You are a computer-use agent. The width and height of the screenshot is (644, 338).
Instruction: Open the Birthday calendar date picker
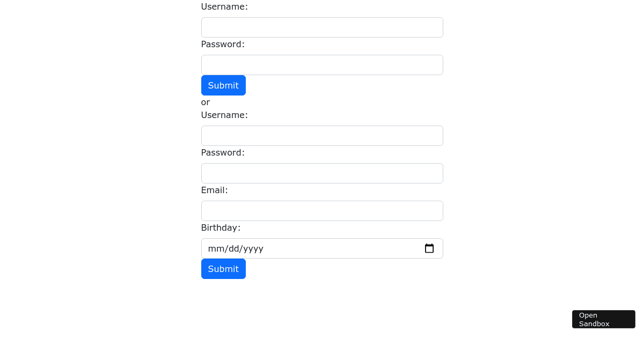coord(429,248)
